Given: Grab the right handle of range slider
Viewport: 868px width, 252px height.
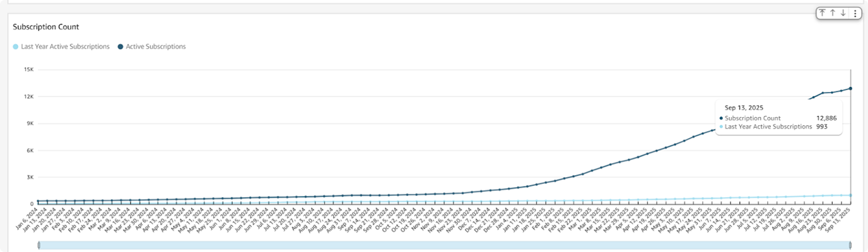Looking at the screenshot, I should pos(850,244).
